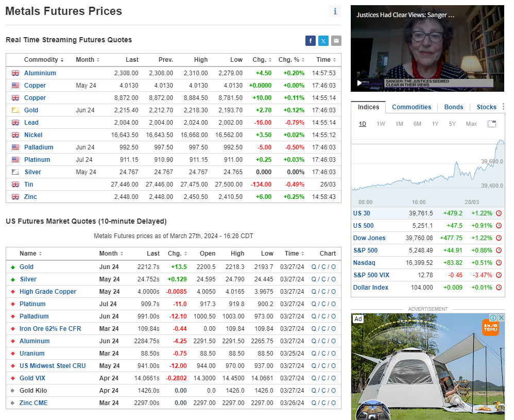Select the Max chart range

(471, 124)
